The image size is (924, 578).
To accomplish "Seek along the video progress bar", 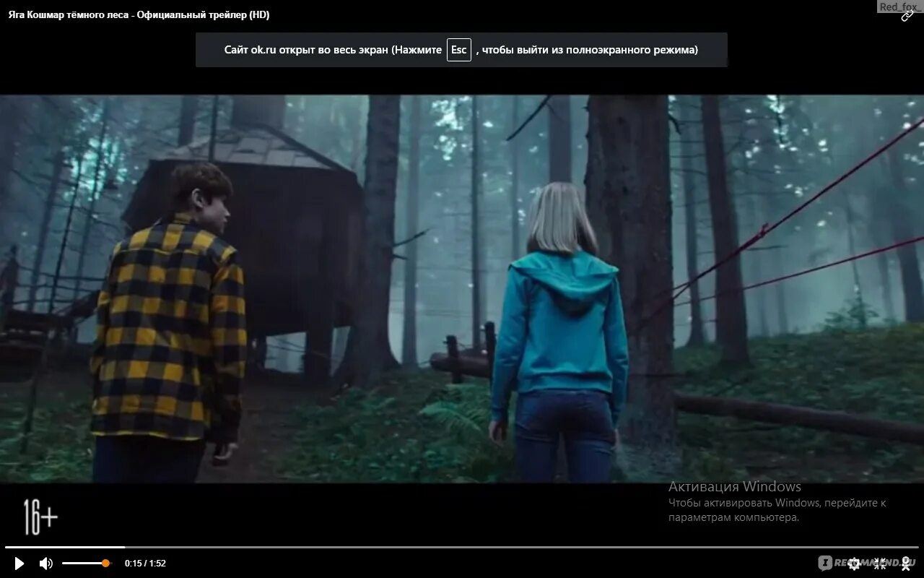I will coord(462,547).
